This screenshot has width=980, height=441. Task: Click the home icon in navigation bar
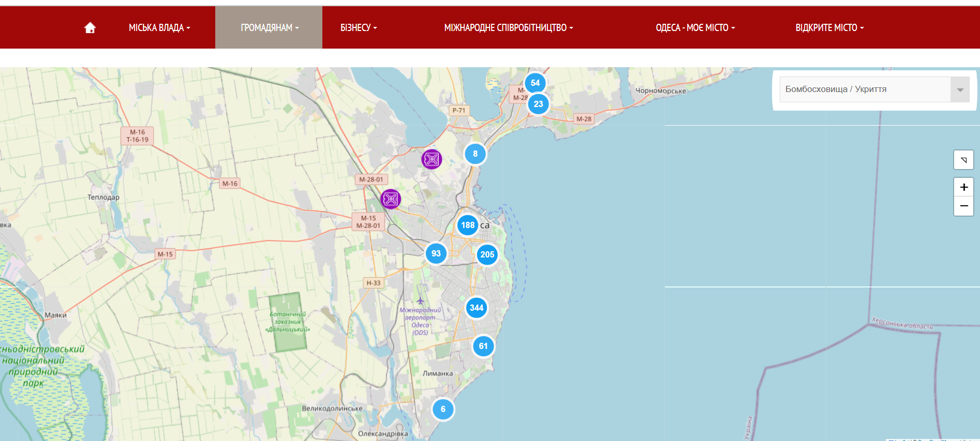tap(90, 28)
